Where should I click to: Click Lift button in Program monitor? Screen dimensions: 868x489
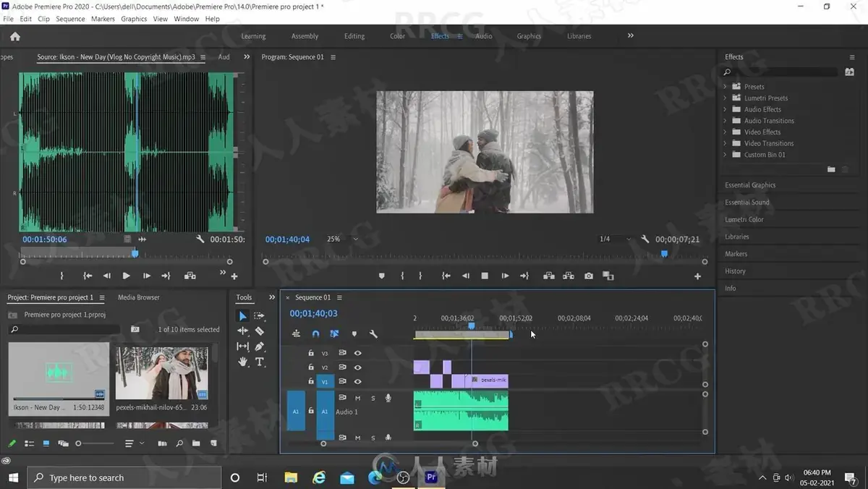[x=549, y=276]
